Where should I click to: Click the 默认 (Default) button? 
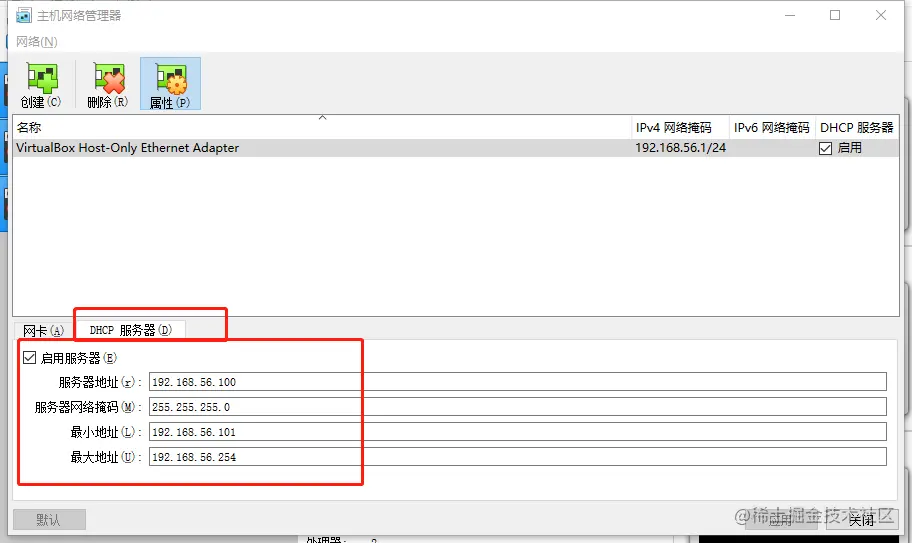[x=49, y=519]
